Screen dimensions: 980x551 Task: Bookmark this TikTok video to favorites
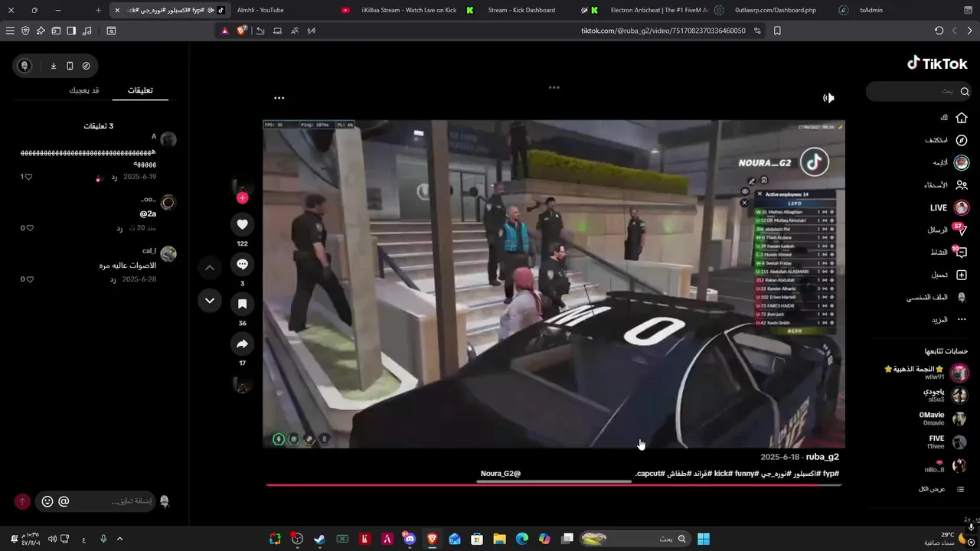tap(242, 304)
